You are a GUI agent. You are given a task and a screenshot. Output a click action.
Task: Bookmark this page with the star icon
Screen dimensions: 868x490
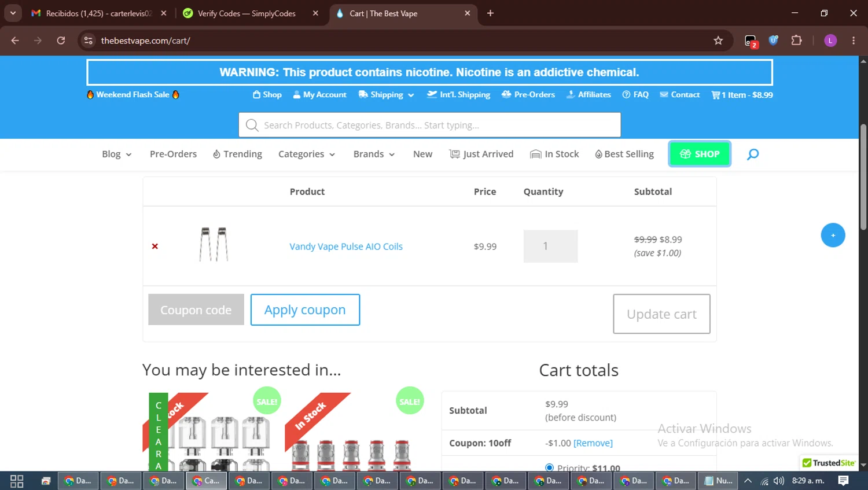click(718, 40)
